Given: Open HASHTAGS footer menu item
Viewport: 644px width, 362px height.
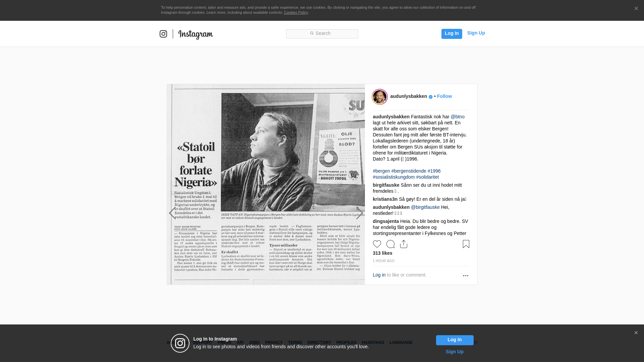Looking at the screenshot, I should pos(373,343).
